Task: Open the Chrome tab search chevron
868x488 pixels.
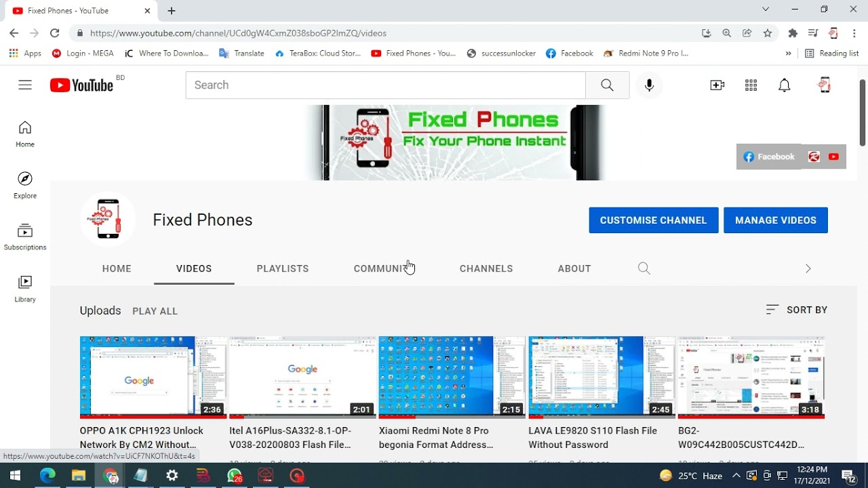Action: click(766, 9)
